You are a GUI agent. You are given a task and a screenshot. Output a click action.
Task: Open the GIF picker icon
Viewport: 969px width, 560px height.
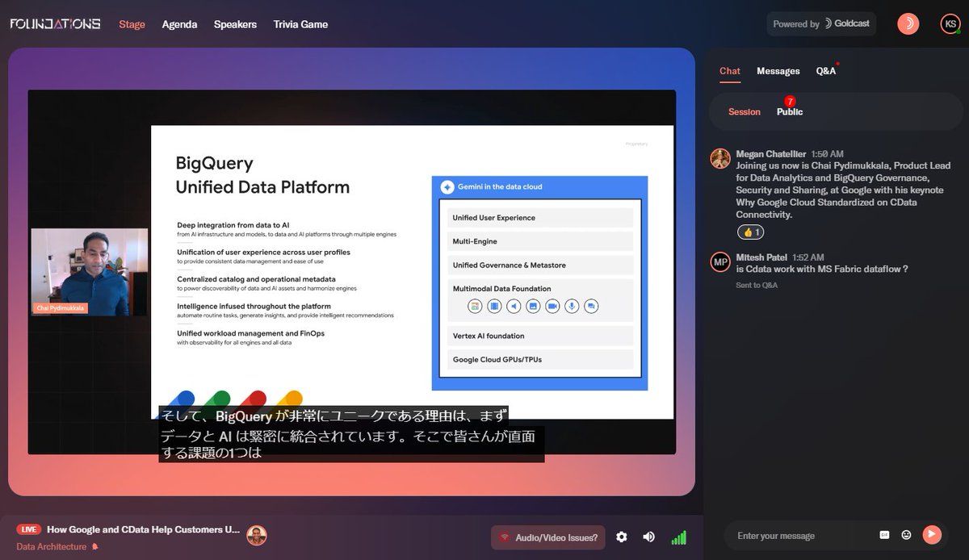click(884, 535)
